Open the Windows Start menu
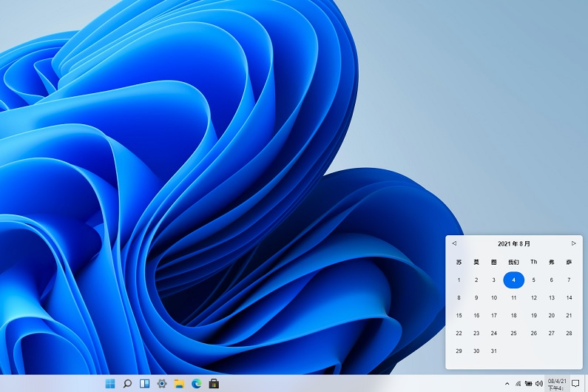The width and height of the screenshot is (588, 392). 110,383
